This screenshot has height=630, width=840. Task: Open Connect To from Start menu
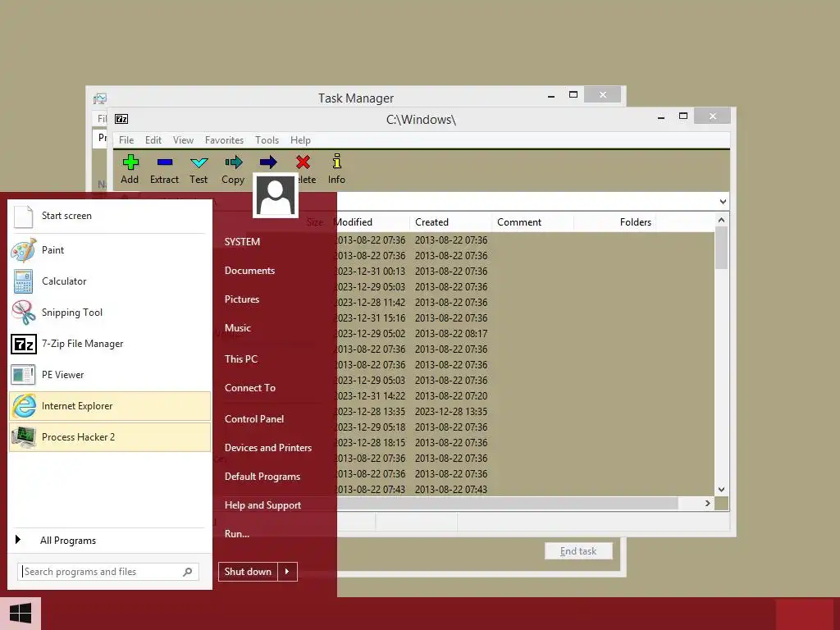pos(250,388)
